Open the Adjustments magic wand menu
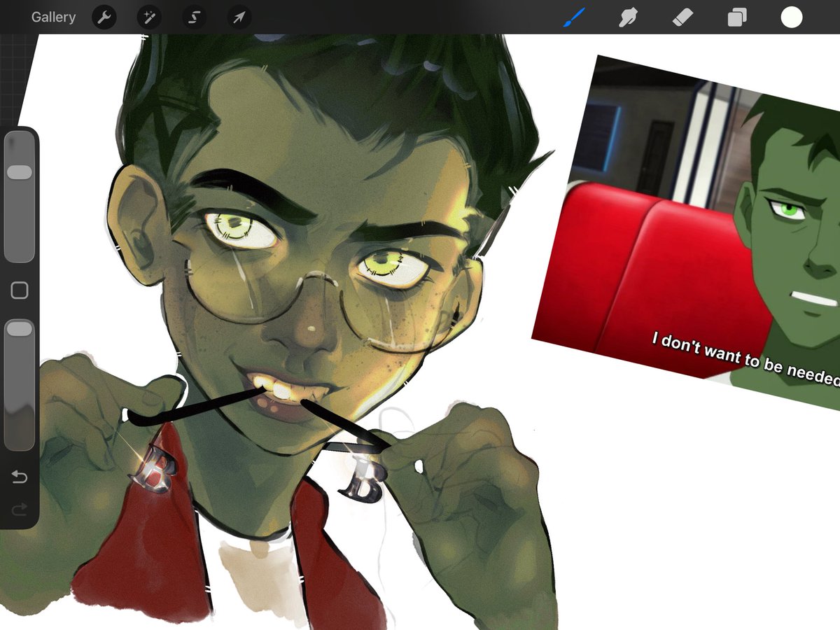This screenshot has width=840, height=630. [x=149, y=17]
